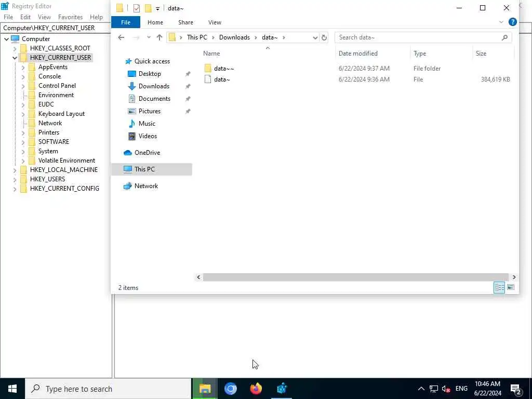Launch Chrome from the taskbar

click(x=230, y=389)
